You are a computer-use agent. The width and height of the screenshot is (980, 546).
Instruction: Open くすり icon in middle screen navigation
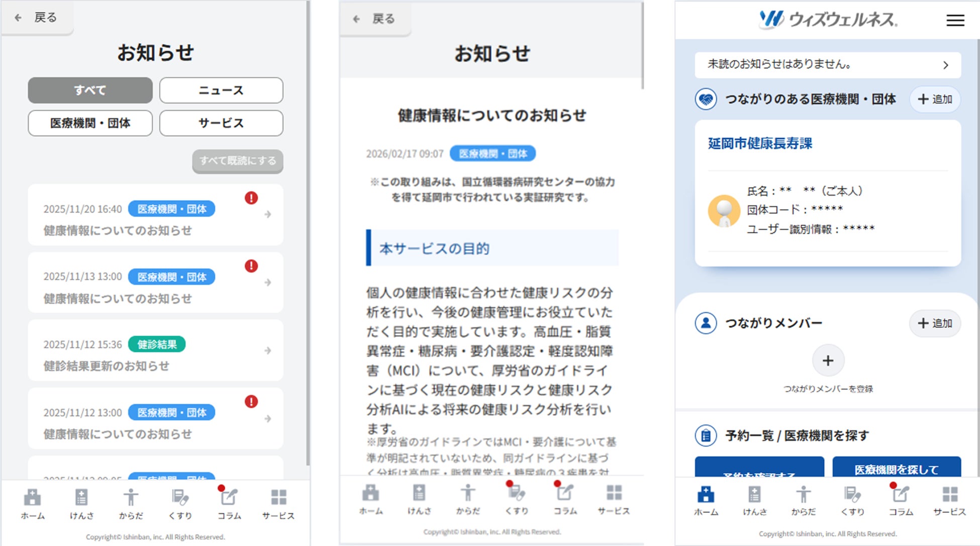coord(517,493)
